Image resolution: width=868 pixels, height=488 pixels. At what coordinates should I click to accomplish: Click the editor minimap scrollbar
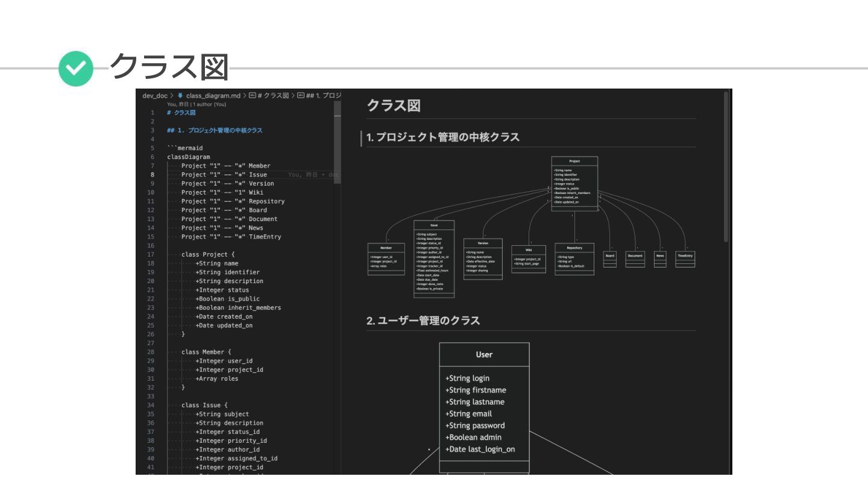coord(338,143)
